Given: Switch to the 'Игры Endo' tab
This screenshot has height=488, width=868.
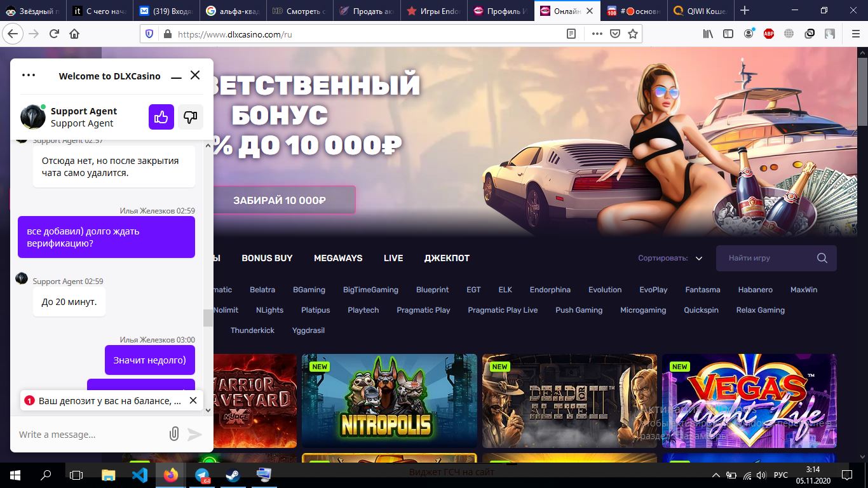Looking at the screenshot, I should coord(435,11).
